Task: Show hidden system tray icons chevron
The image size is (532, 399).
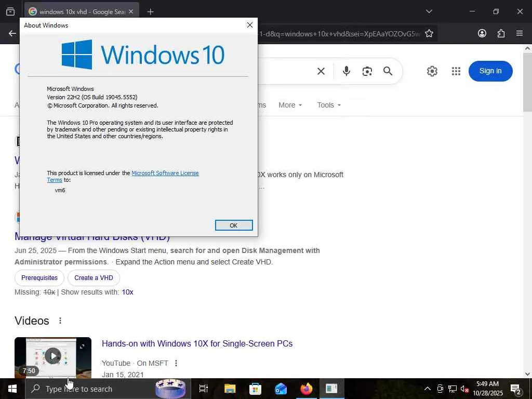Action: tap(428, 389)
